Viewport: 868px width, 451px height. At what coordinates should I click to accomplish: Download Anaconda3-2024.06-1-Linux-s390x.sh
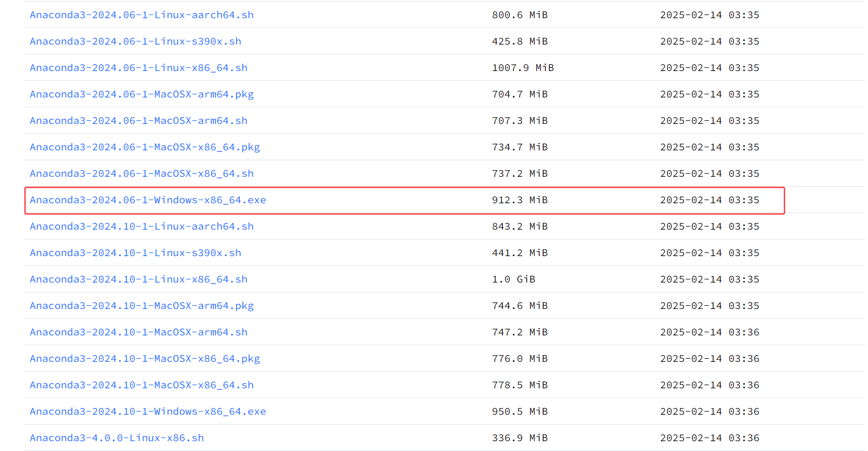click(135, 41)
